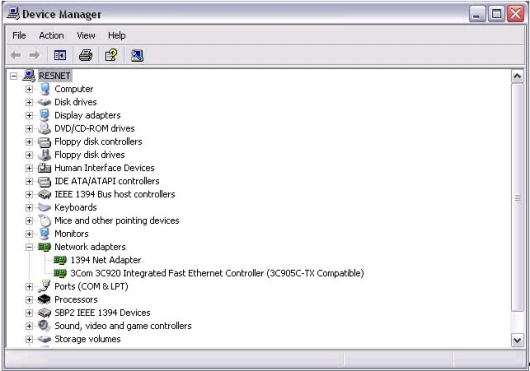Expand the DVD/CD-ROM drives node
Viewport: 530px width, 371px height.
29,129
